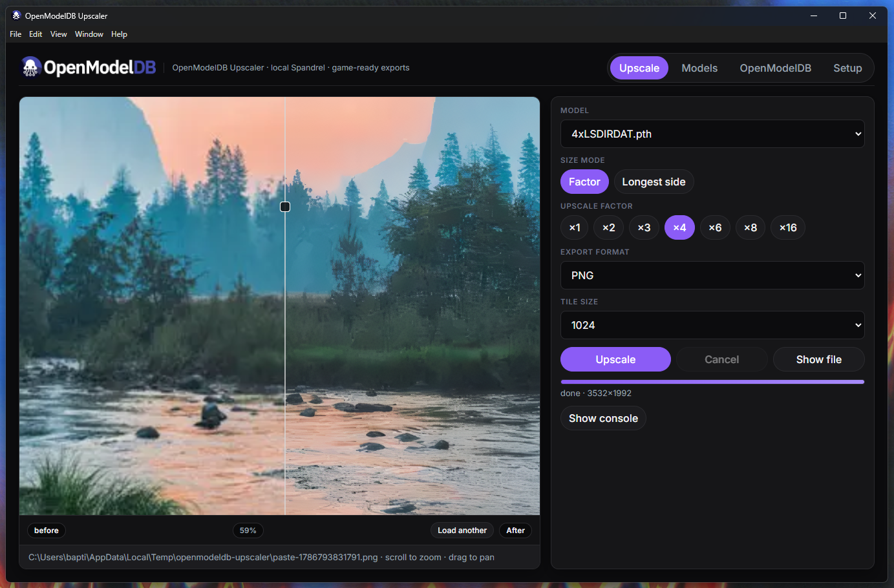Screen dimensions: 894x588
Task: Open the View menu
Action: pyautogui.click(x=59, y=34)
